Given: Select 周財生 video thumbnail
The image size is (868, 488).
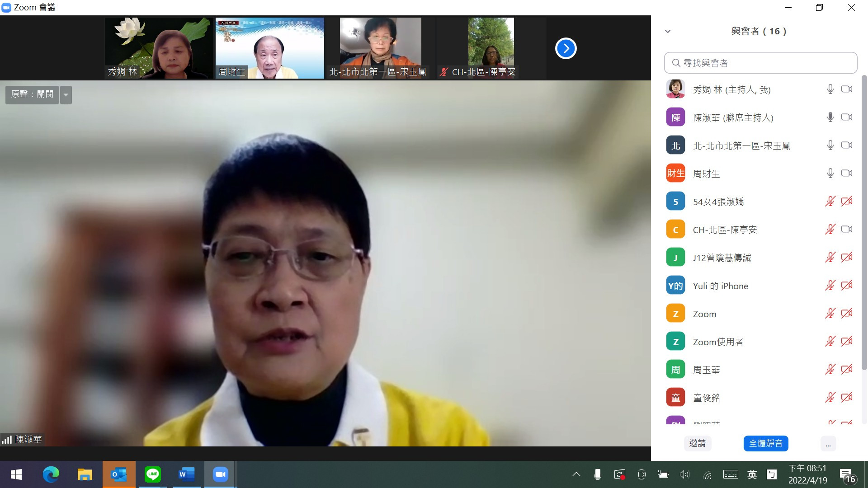Looking at the screenshot, I should (x=269, y=48).
